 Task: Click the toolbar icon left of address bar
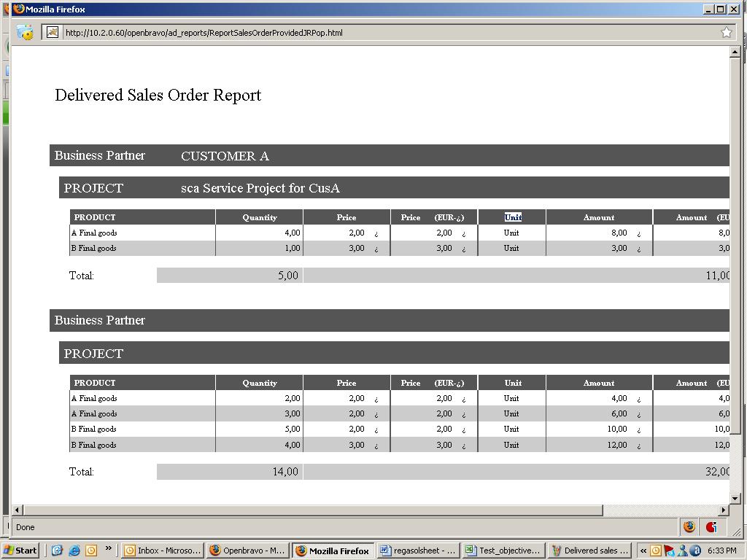pyautogui.click(x=26, y=32)
